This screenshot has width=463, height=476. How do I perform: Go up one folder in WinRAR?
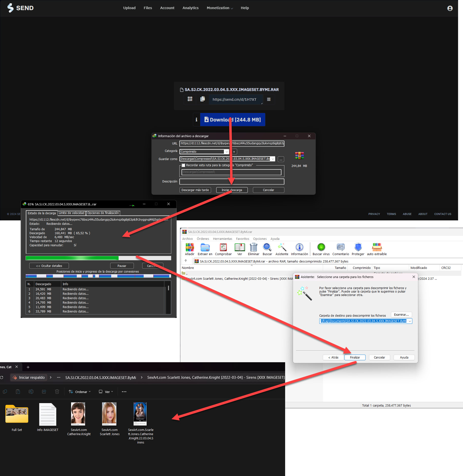(x=186, y=261)
